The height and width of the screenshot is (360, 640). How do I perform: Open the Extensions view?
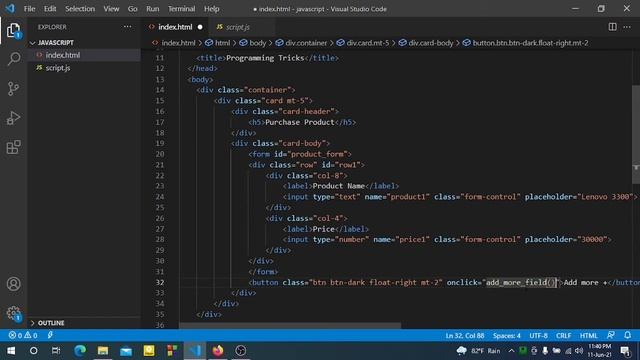point(13,147)
